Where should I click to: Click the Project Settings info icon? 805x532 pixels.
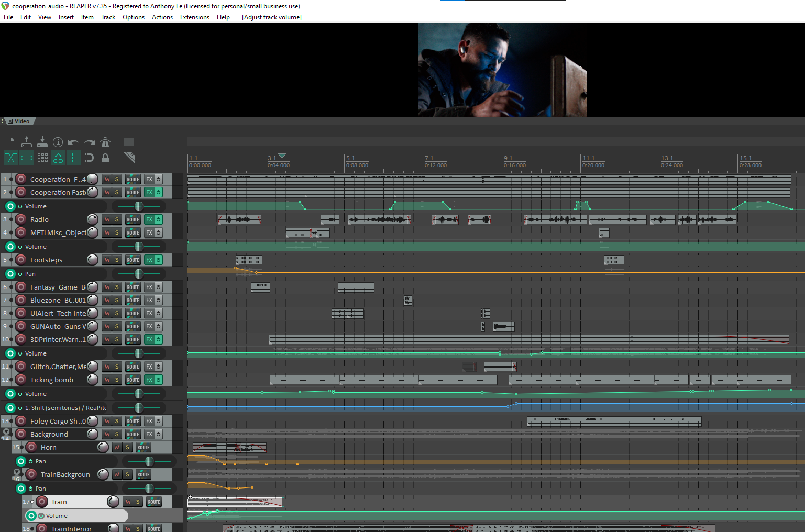[x=58, y=142]
